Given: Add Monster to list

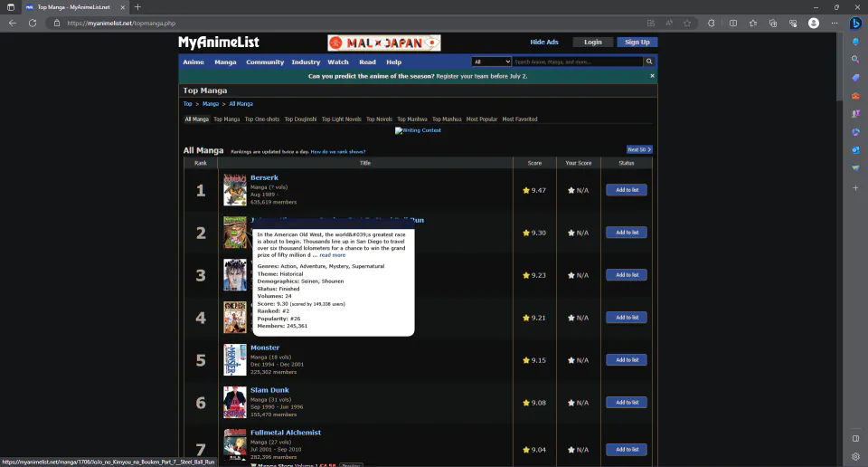Looking at the screenshot, I should pos(627,360).
